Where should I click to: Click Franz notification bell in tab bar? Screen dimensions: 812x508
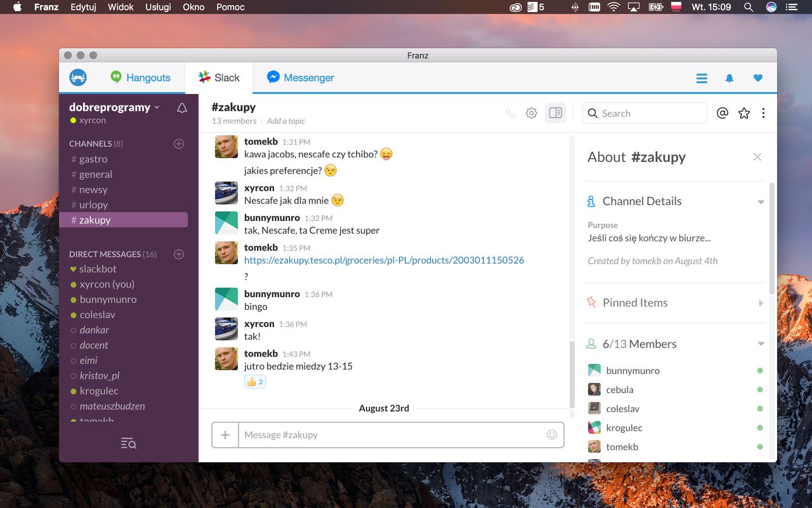click(730, 78)
